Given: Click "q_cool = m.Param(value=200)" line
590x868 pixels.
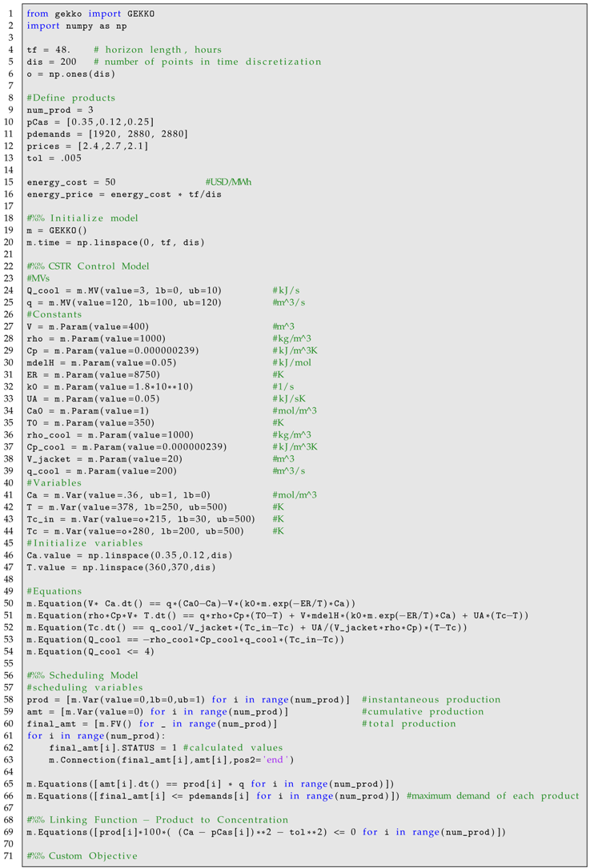Looking at the screenshot, I should click(102, 471).
